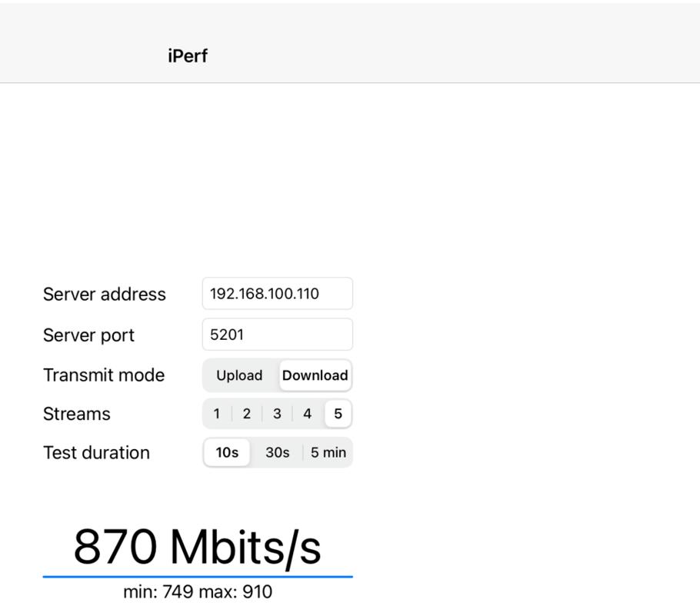
Task: Click the Test duration label
Action: [x=96, y=452]
